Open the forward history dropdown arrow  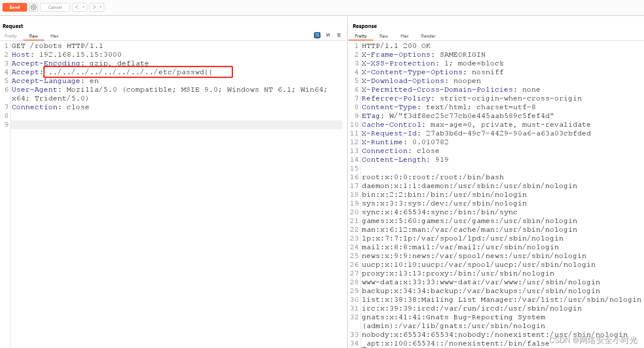coord(101,7)
